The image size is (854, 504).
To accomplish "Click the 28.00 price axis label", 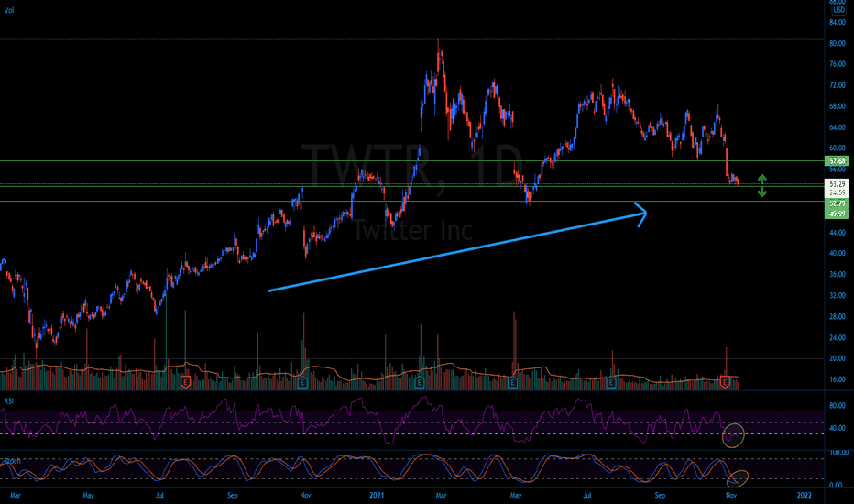I will pyautogui.click(x=838, y=316).
